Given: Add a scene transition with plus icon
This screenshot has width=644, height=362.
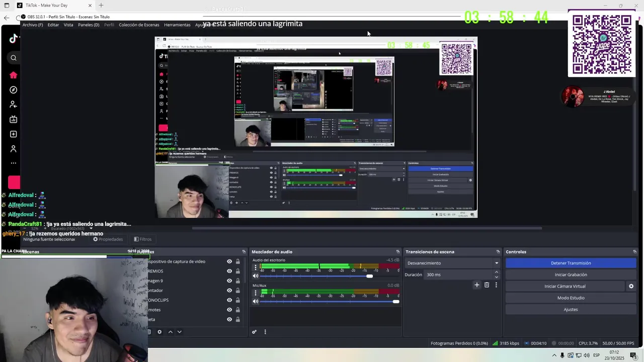Looking at the screenshot, I should (477, 285).
